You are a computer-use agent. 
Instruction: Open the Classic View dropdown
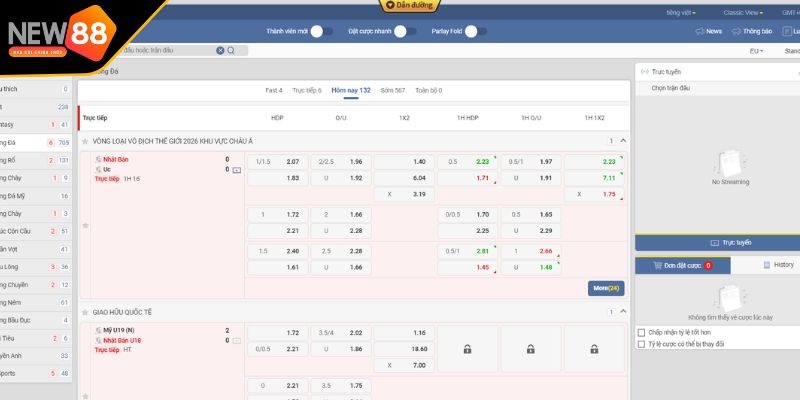(x=743, y=12)
